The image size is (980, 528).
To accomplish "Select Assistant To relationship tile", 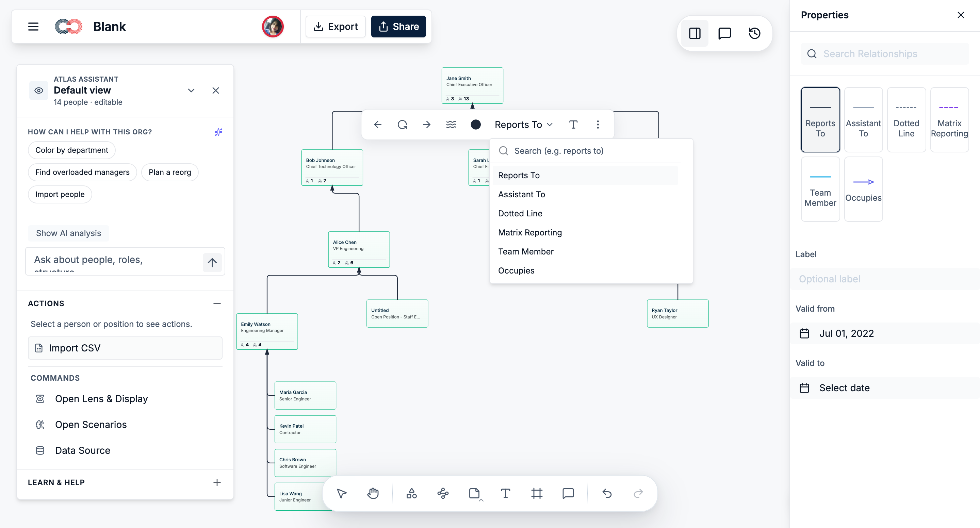I will 863,120.
